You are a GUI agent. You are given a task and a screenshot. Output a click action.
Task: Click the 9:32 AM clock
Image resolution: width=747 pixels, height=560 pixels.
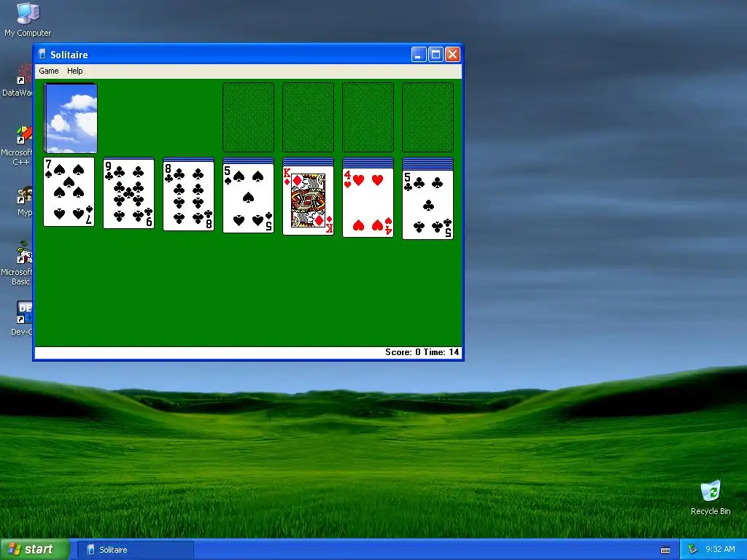[720, 550]
